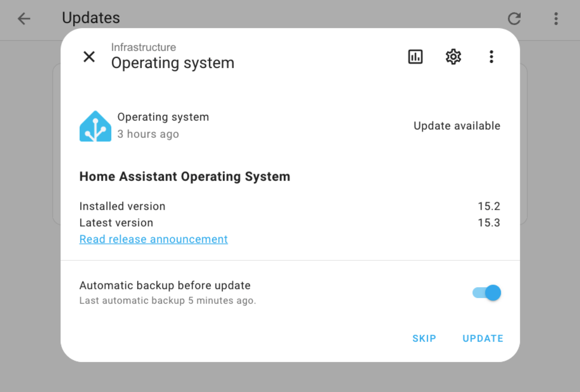Image resolution: width=580 pixels, height=392 pixels.
Task: Open the history chart icon in dialog header
Action: point(415,57)
